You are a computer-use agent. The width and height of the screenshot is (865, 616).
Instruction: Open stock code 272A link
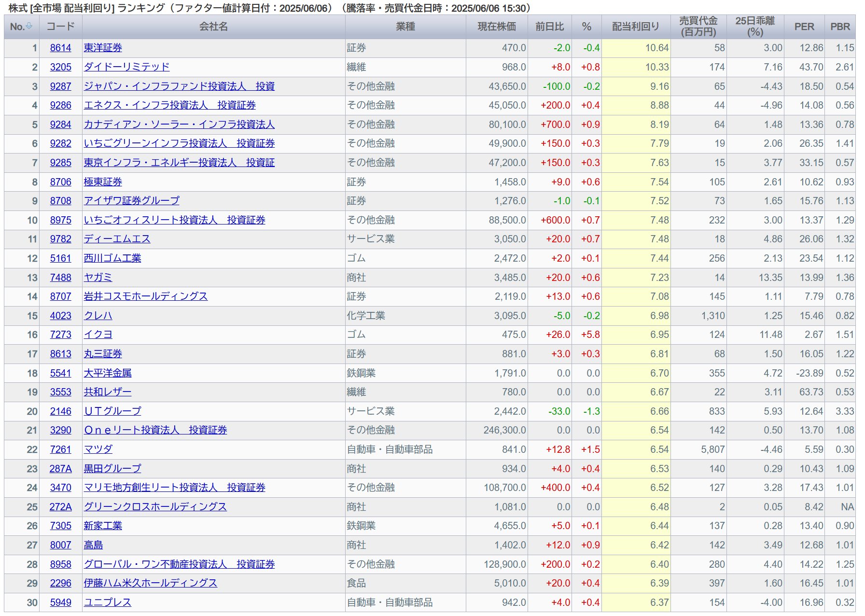pyautogui.click(x=60, y=506)
